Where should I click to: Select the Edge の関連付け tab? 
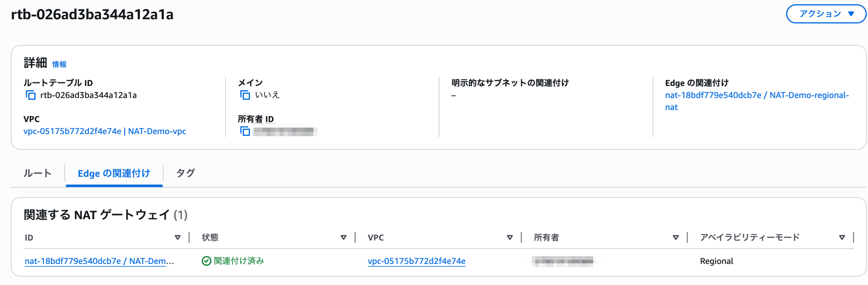[x=114, y=173]
